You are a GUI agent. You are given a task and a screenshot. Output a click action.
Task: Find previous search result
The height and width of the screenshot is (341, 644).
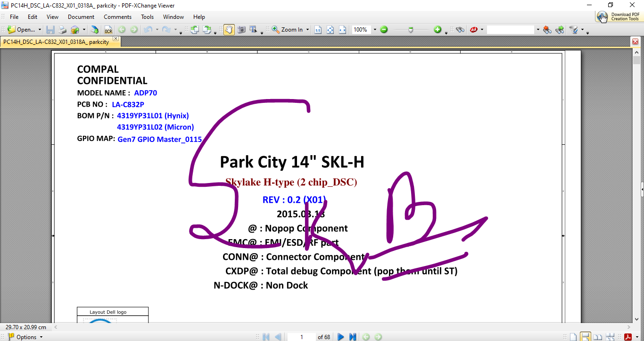[x=547, y=30]
